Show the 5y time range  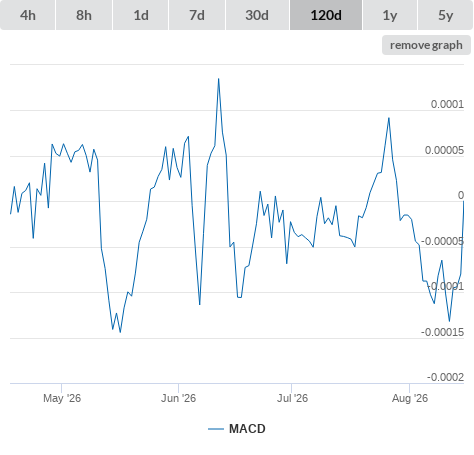point(445,15)
